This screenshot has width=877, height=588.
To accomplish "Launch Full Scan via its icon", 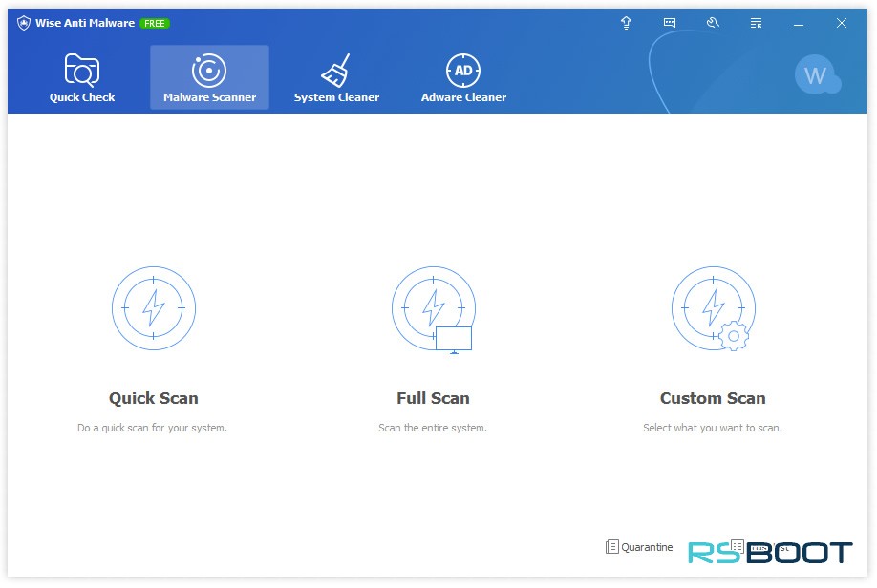I will click(434, 309).
